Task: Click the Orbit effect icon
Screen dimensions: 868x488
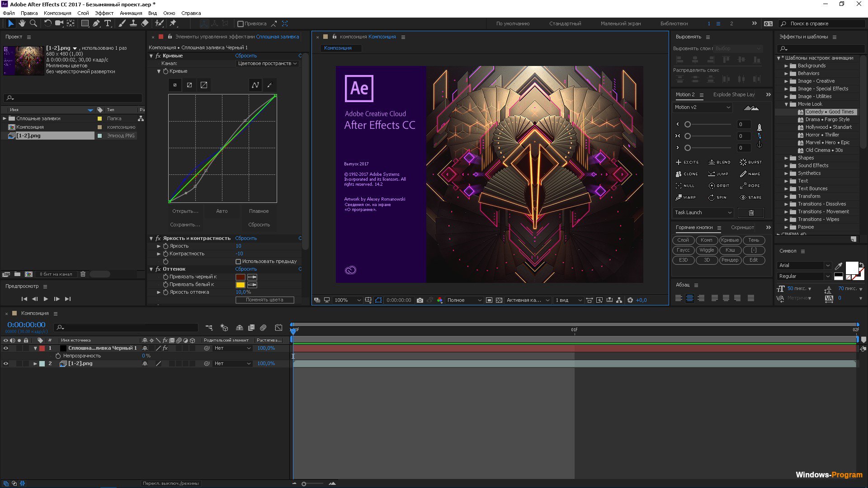Action: 712,185
